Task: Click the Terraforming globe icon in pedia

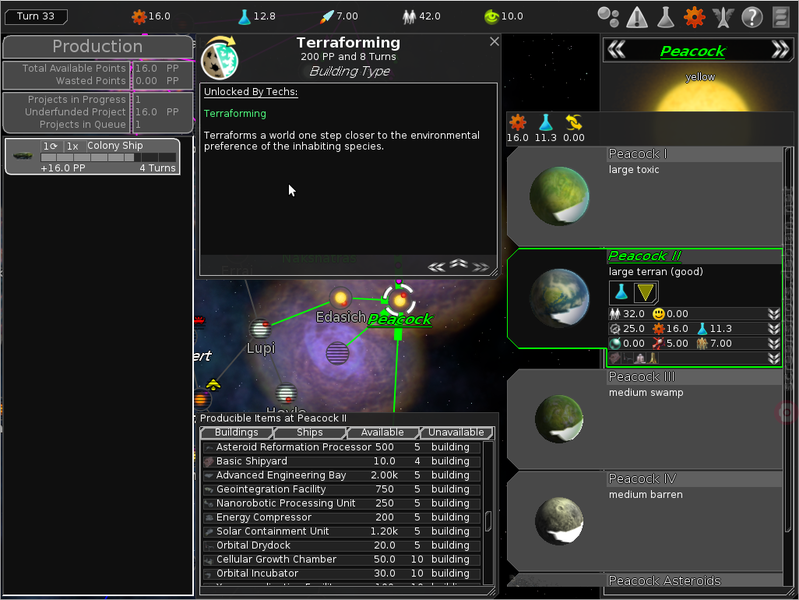Action: [x=220, y=58]
